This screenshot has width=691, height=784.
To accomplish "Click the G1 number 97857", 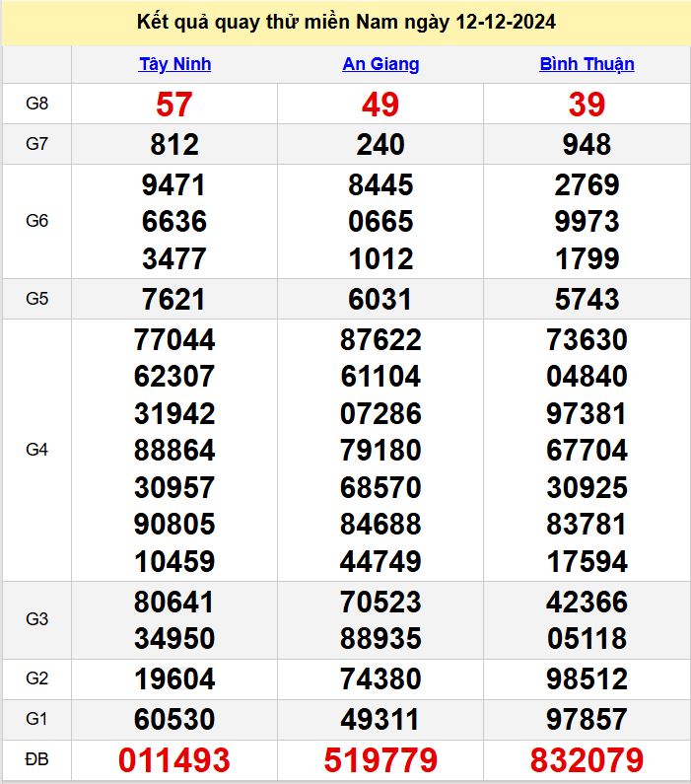I will pyautogui.click(x=587, y=719).
